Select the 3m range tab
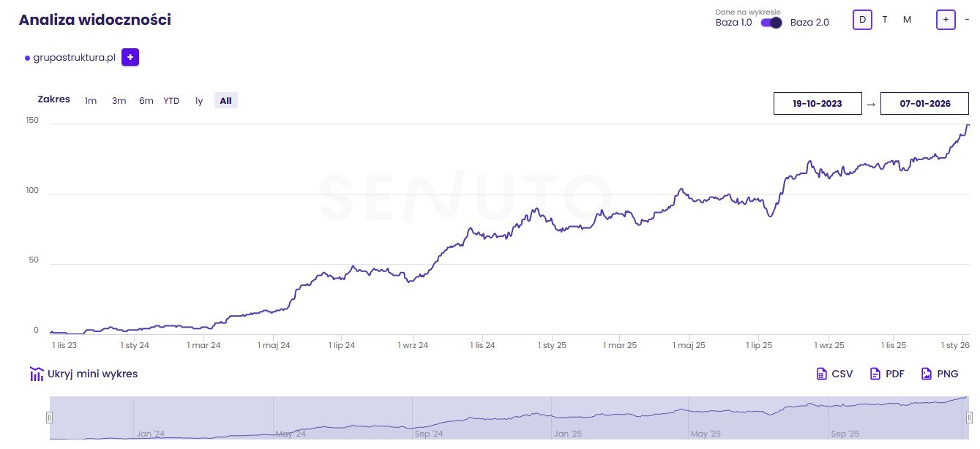The image size is (980, 449). point(119,101)
